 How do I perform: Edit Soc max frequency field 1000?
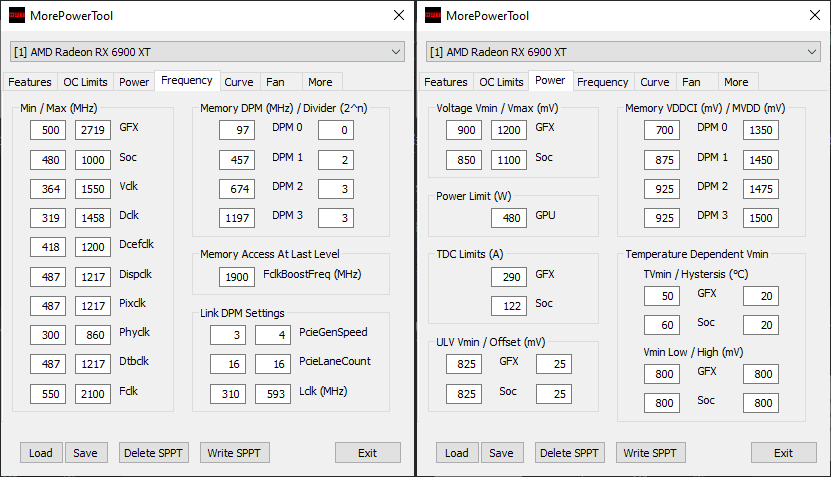click(93, 160)
